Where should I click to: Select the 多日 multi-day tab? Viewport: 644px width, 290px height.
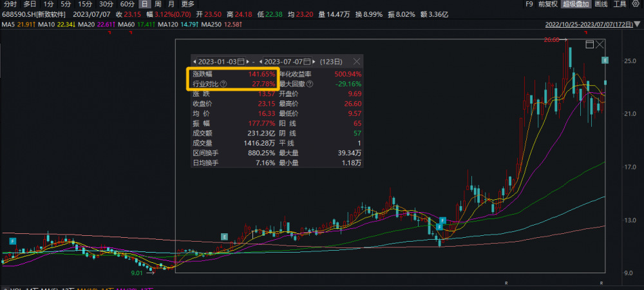tap(30, 4)
